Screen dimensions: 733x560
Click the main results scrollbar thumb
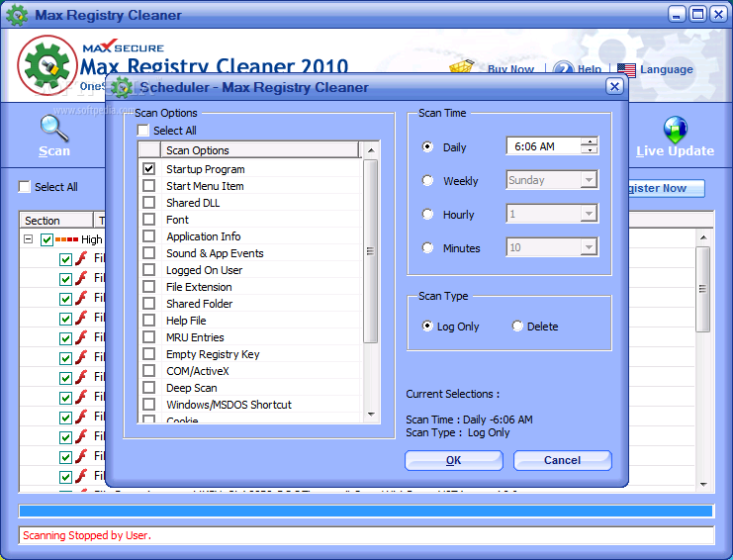point(702,289)
